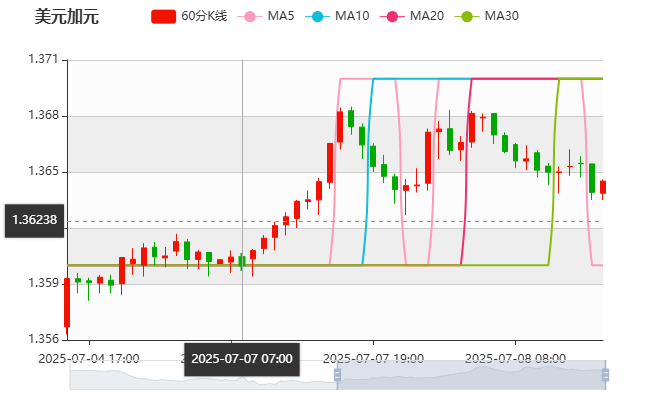This screenshot has width=670, height=400.
Task: Click the 1.365 y-axis label
Action: [x=43, y=171]
